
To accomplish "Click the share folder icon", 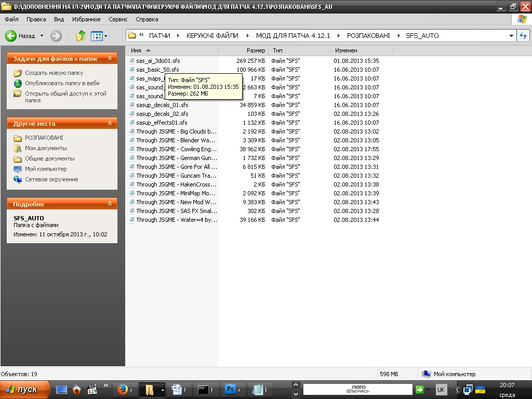I will tap(18, 94).
